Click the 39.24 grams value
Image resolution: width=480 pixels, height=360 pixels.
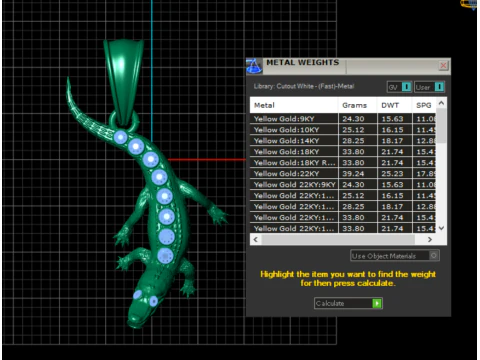pyautogui.click(x=353, y=174)
